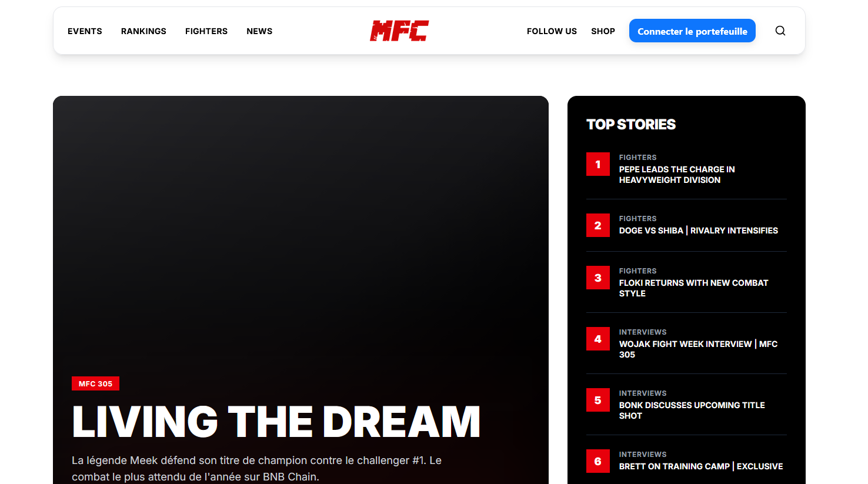
Task: Open the Living the Dream headline
Action: [x=276, y=422]
